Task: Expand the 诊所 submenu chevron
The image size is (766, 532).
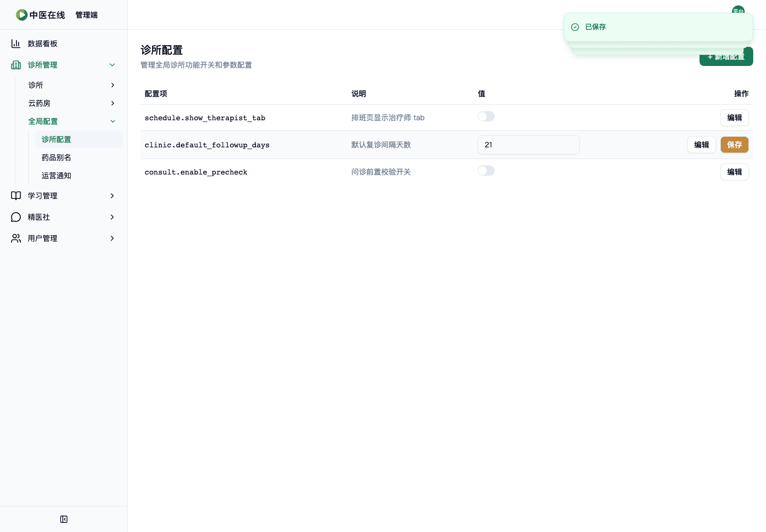Action: pos(112,85)
